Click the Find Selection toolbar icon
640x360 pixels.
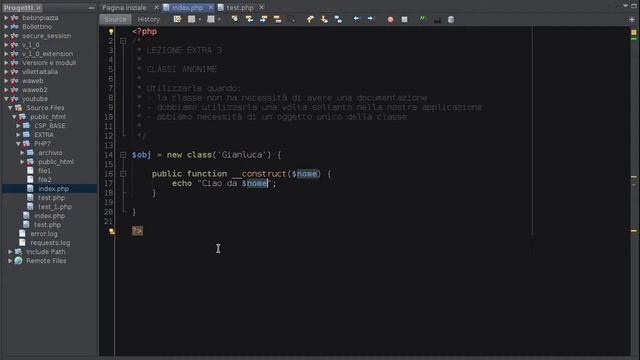(235, 19)
